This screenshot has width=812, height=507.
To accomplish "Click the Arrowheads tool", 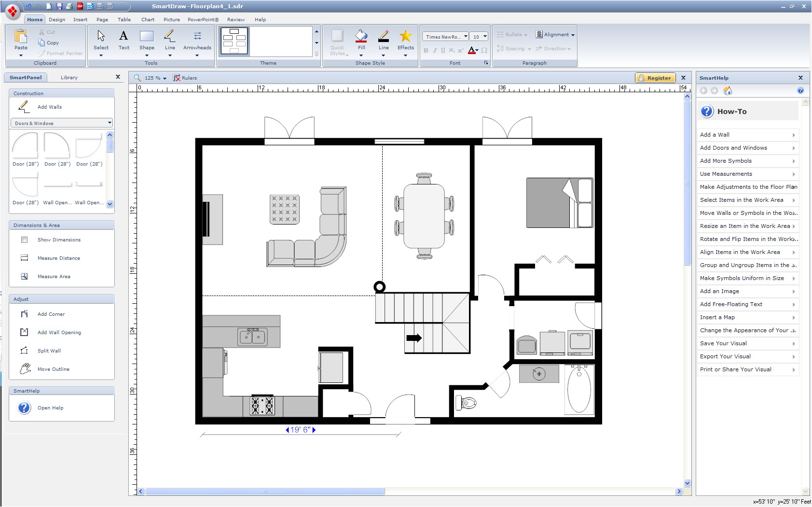I will click(197, 41).
